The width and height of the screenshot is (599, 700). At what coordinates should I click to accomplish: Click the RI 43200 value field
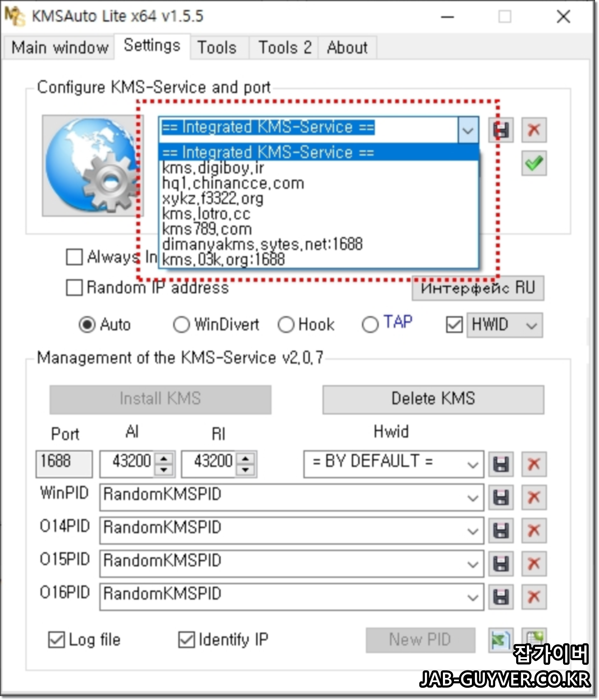(x=209, y=464)
